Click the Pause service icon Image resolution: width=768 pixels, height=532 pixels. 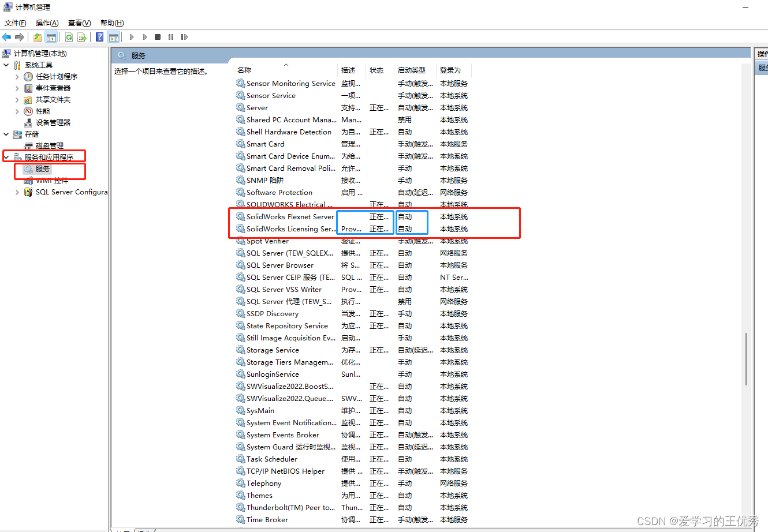tap(171, 37)
